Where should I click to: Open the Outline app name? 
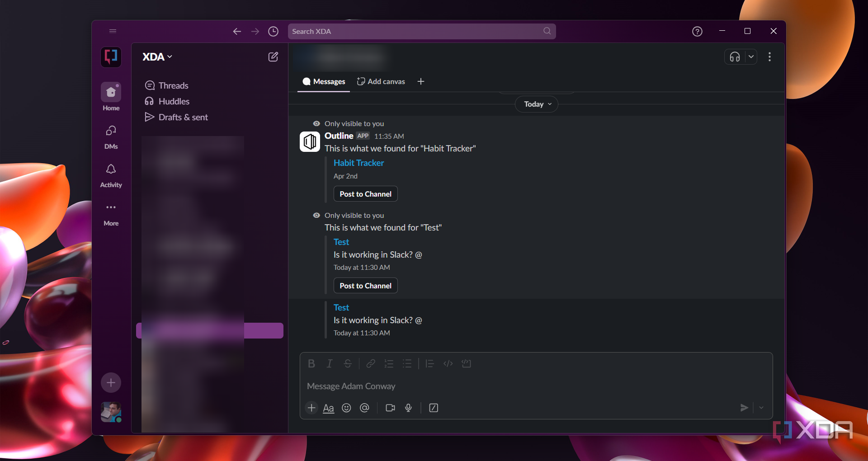(x=339, y=136)
